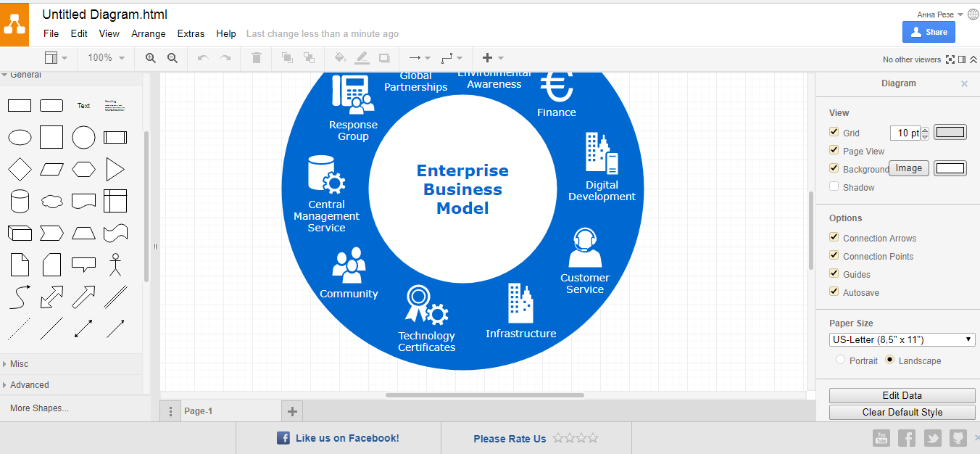Image resolution: width=980 pixels, height=454 pixels.
Task: Click the Redo arrow in toolbar
Action: click(225, 58)
